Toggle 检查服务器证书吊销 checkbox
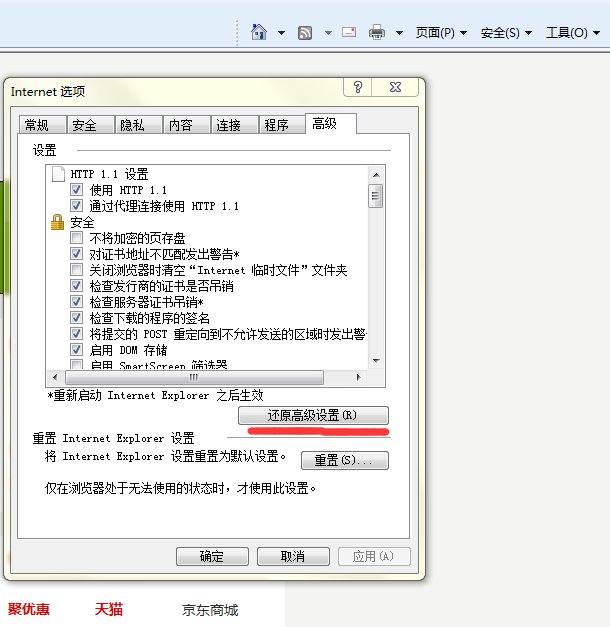The height and width of the screenshot is (627, 610). click(76, 302)
